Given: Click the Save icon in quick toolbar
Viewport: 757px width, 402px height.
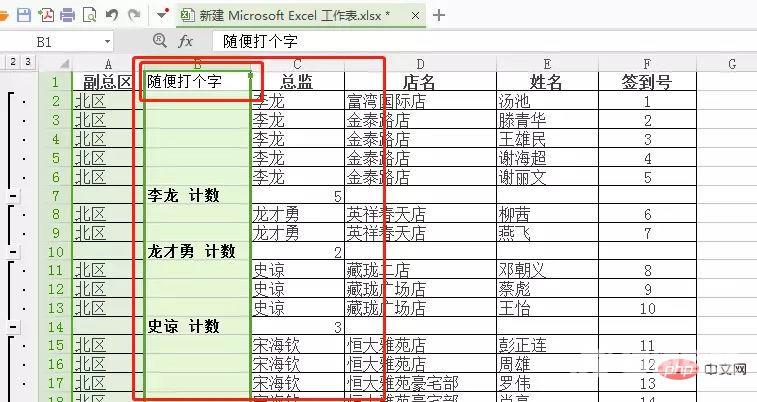Looking at the screenshot, I should click(x=25, y=15).
